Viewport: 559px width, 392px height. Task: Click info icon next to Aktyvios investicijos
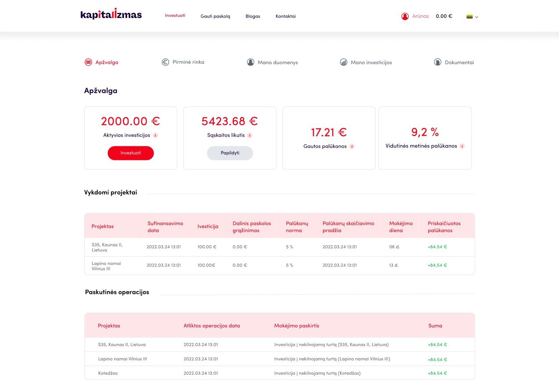click(x=155, y=135)
